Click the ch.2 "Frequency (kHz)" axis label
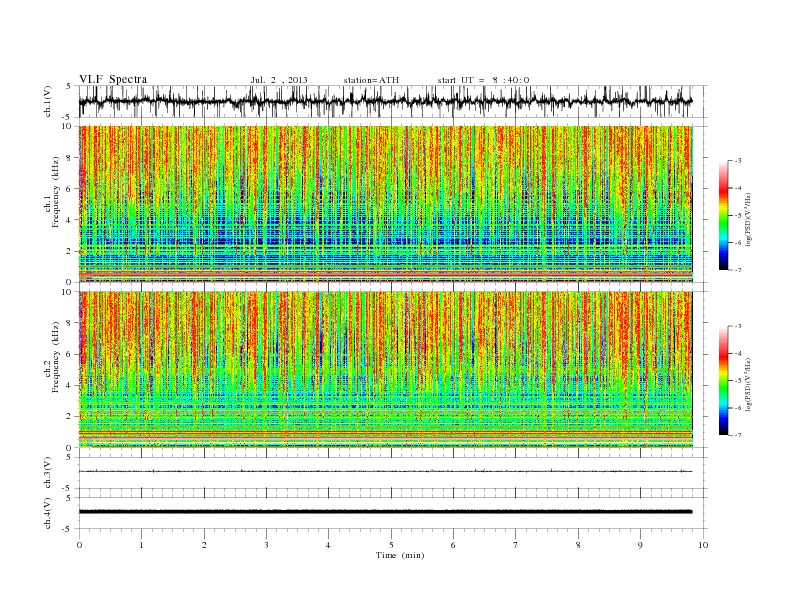 pos(57,356)
